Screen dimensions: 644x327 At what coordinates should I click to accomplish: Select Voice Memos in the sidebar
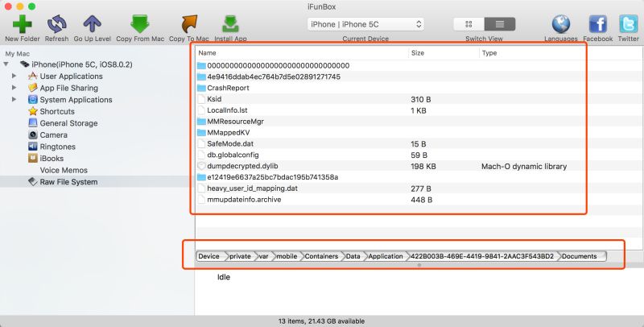pos(64,170)
